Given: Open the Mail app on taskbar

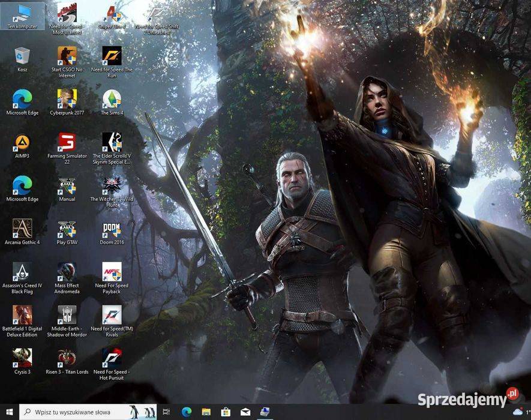Looking at the screenshot, I should point(245,412).
